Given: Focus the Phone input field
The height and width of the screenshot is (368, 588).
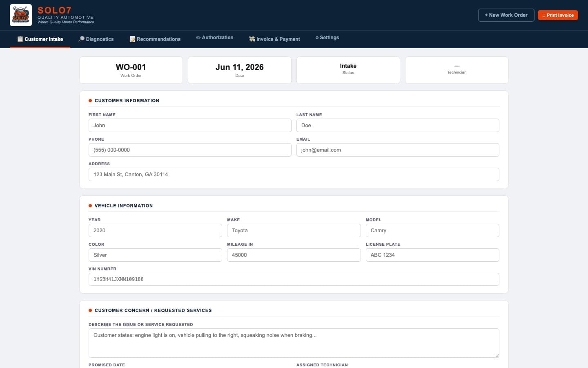Looking at the screenshot, I should (x=190, y=150).
